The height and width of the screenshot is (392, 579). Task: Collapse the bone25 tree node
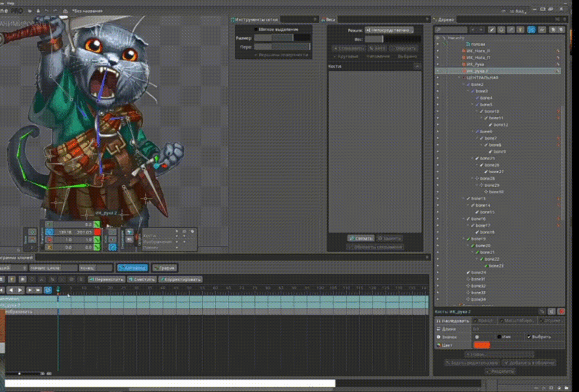tap(472, 159)
